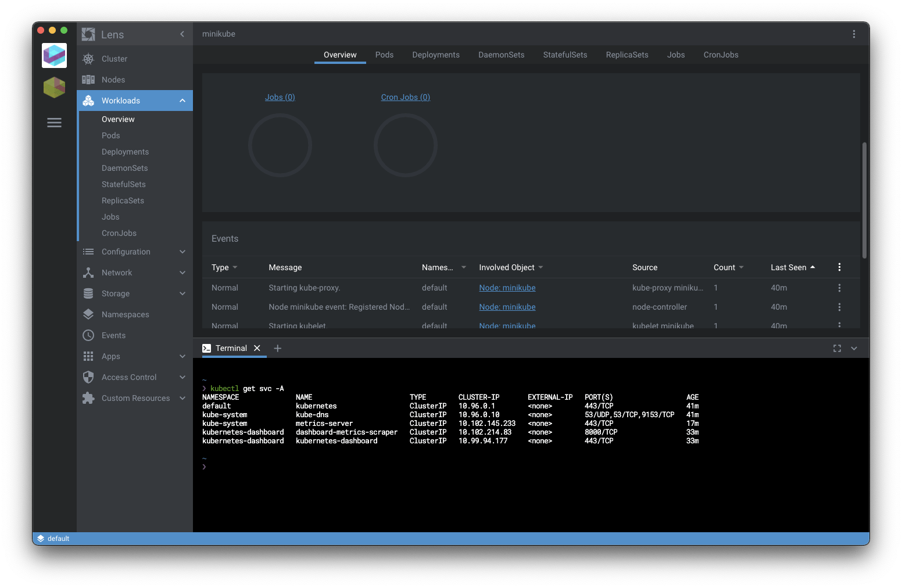
Task: Switch to the Pods tab
Action: (384, 55)
